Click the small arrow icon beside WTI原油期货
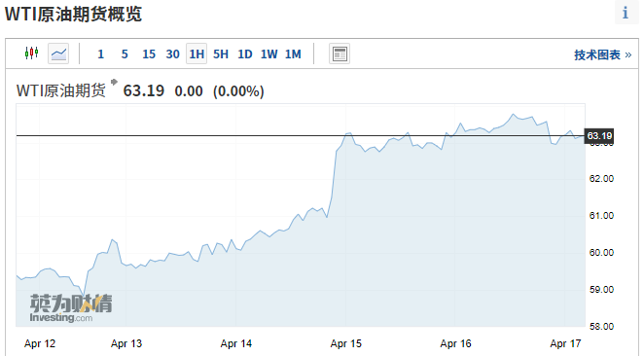This screenshot has height=356, width=644. pyautogui.click(x=114, y=82)
